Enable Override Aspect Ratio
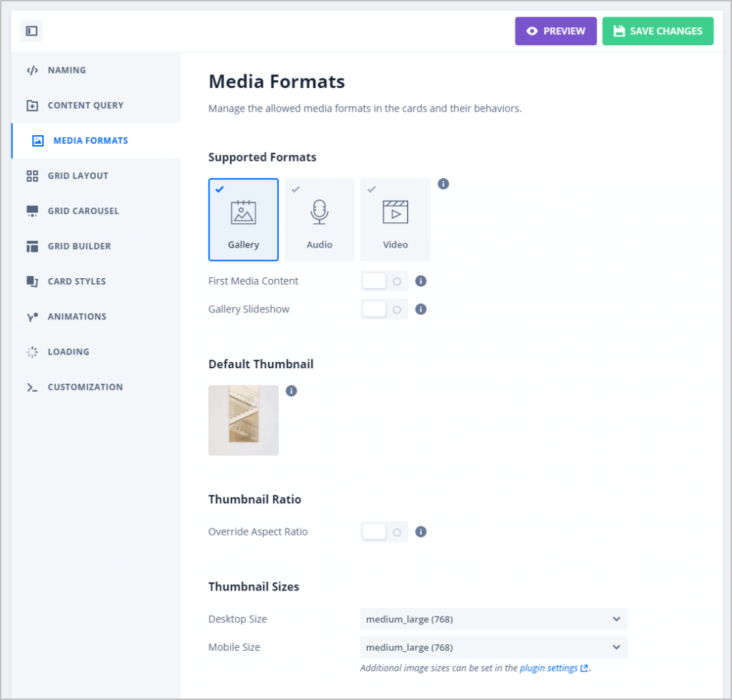732x700 pixels. tap(384, 531)
